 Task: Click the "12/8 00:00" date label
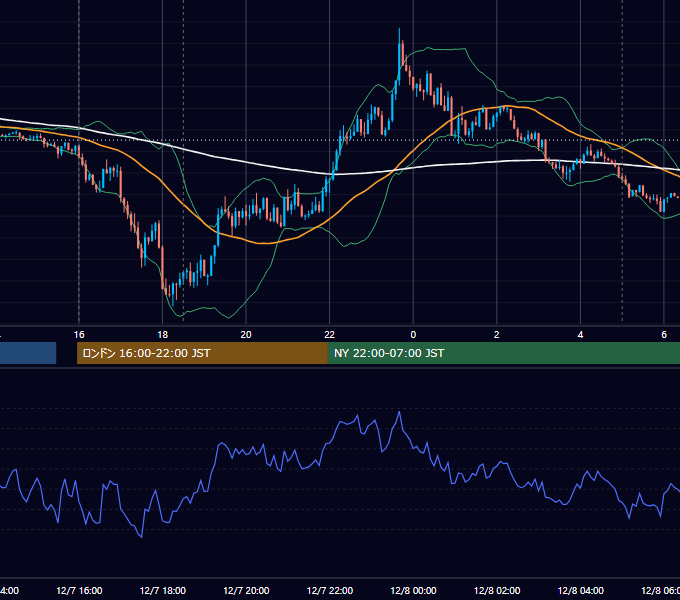point(413,591)
